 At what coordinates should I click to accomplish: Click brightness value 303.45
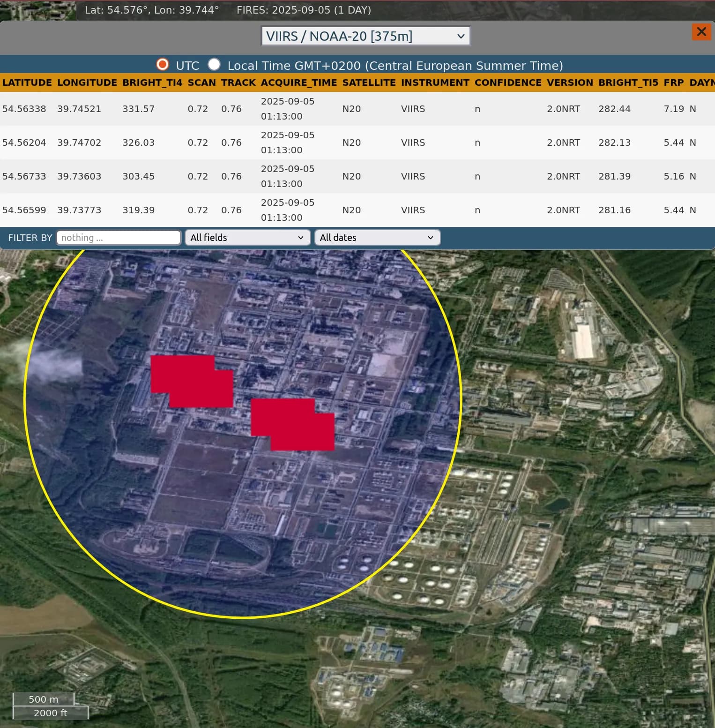tap(139, 176)
